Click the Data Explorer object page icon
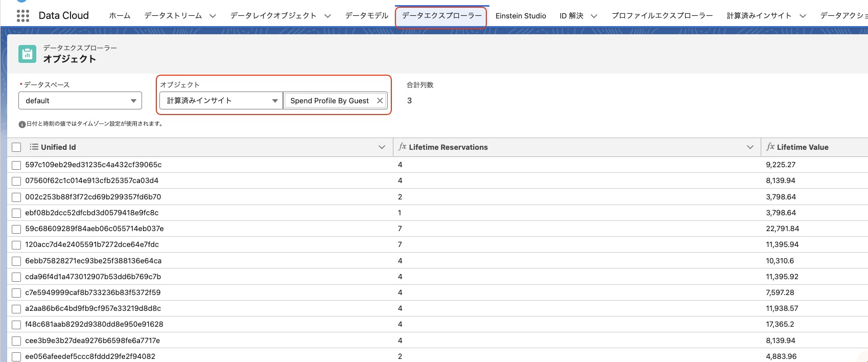868x362 pixels. coord(27,54)
